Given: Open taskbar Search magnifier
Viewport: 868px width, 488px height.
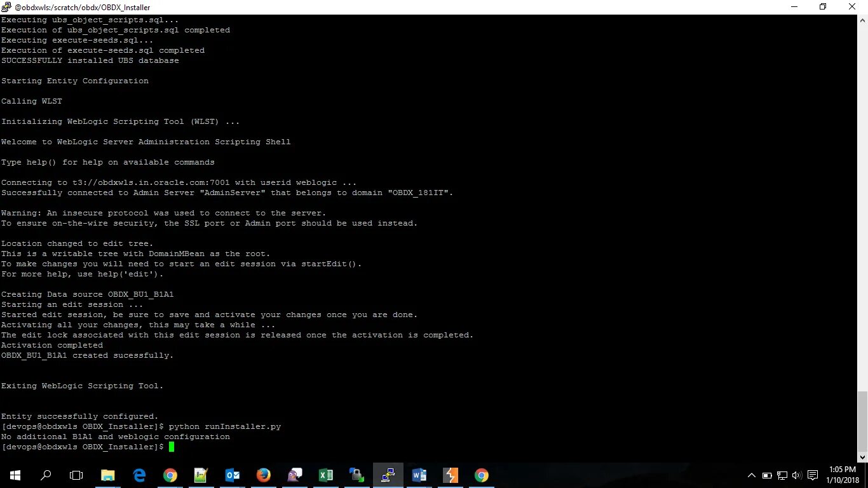Looking at the screenshot, I should (x=46, y=475).
